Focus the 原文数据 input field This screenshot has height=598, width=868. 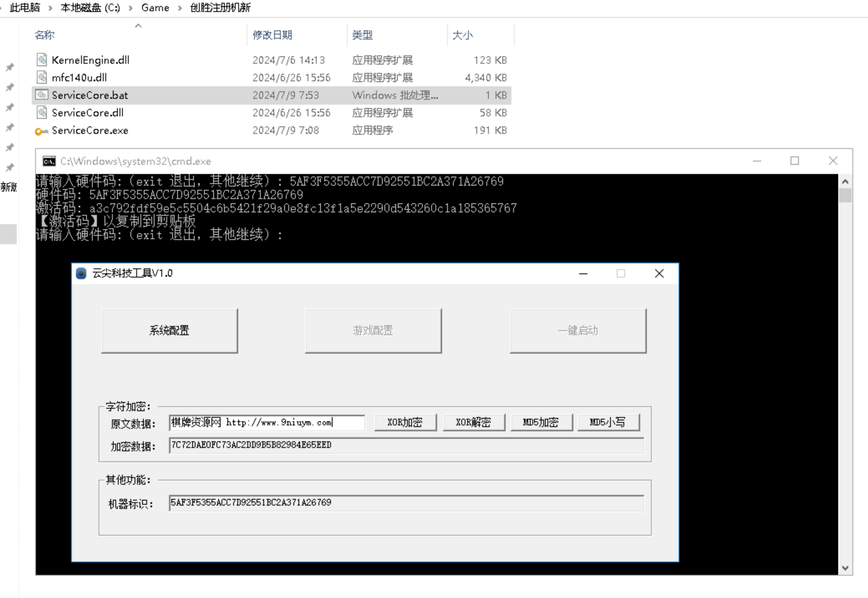click(x=267, y=423)
